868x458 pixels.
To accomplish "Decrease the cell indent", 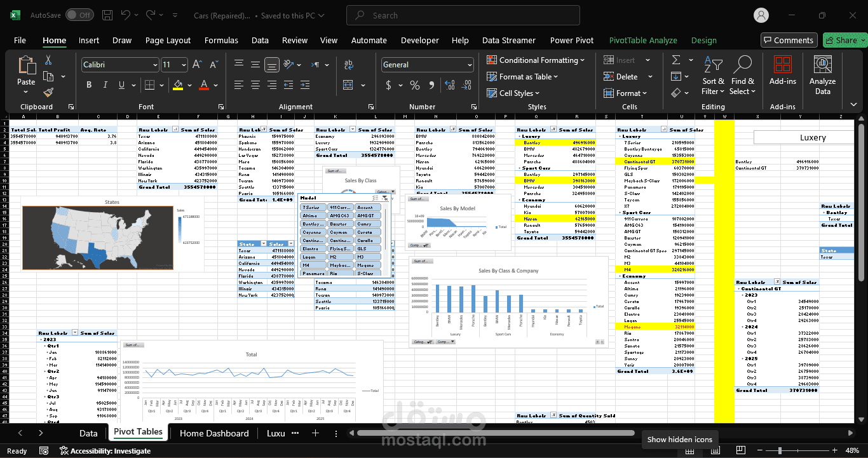I will point(290,85).
